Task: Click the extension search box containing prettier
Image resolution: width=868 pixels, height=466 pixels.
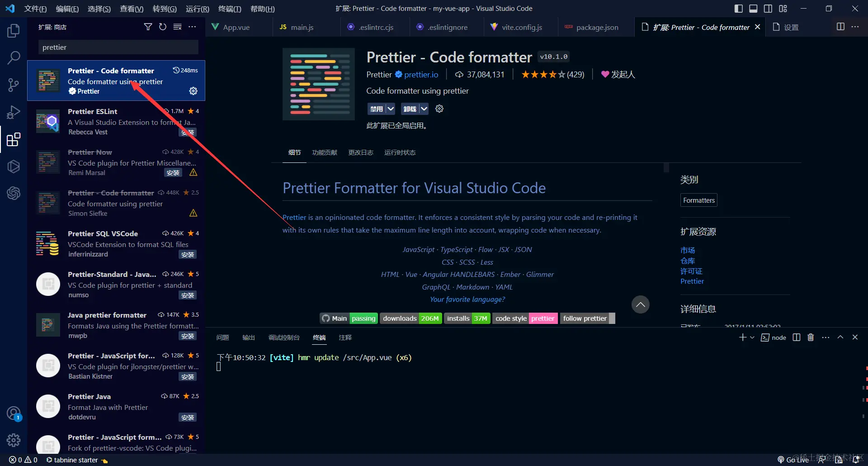Action: [118, 47]
